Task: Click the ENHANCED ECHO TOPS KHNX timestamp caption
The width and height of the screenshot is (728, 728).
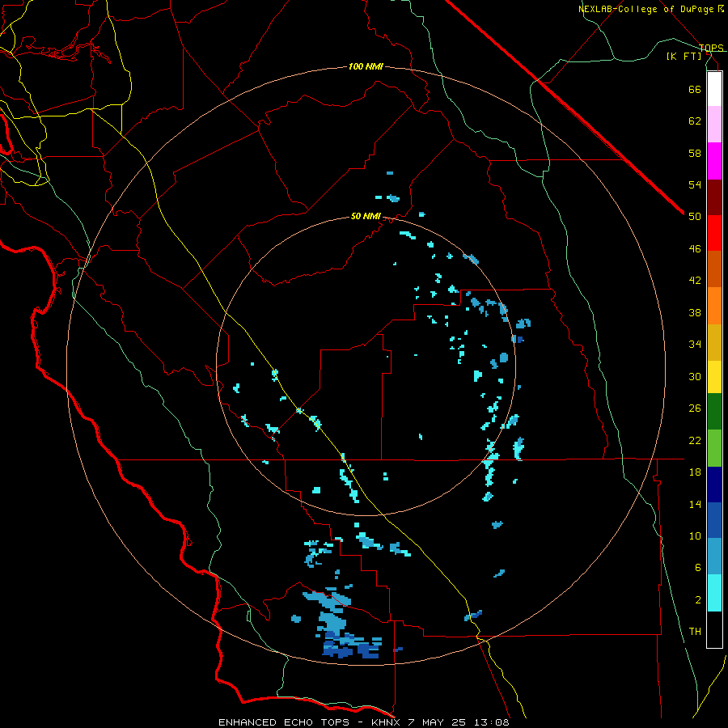Action: point(364,722)
